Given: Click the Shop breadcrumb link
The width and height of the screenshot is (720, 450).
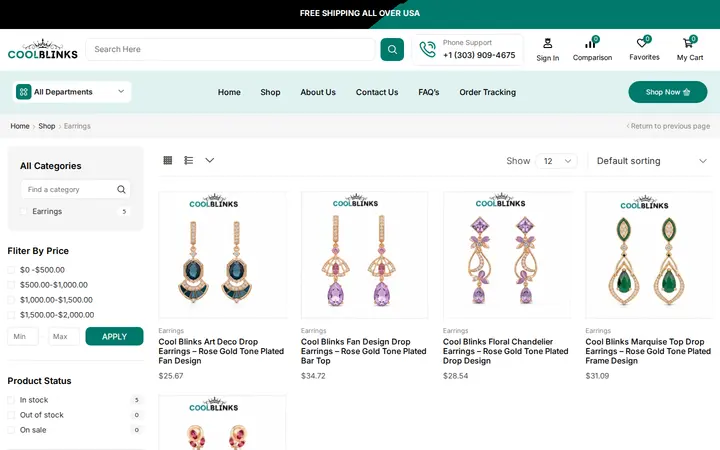Looking at the screenshot, I should click(x=47, y=126).
